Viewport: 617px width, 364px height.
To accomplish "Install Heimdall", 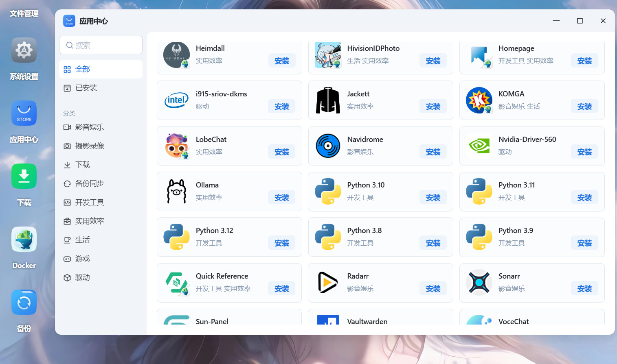I will (282, 61).
